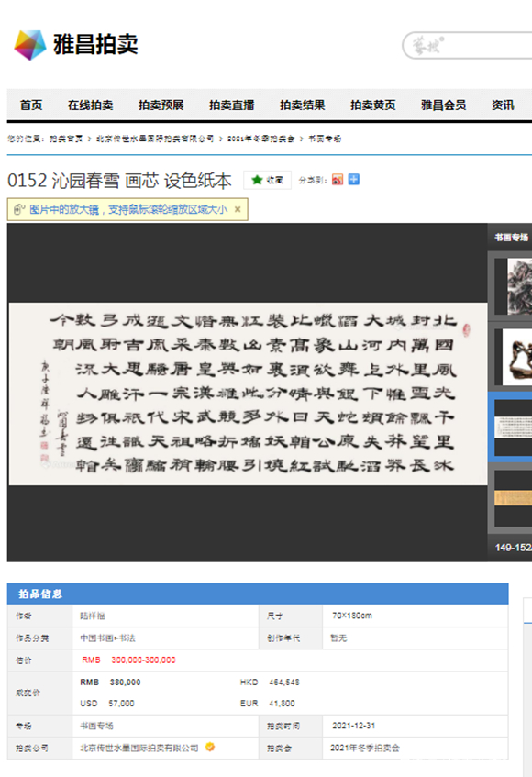Open 拍卖结果 navigation tab
Viewport: 532px width, 777px height.
point(302,105)
